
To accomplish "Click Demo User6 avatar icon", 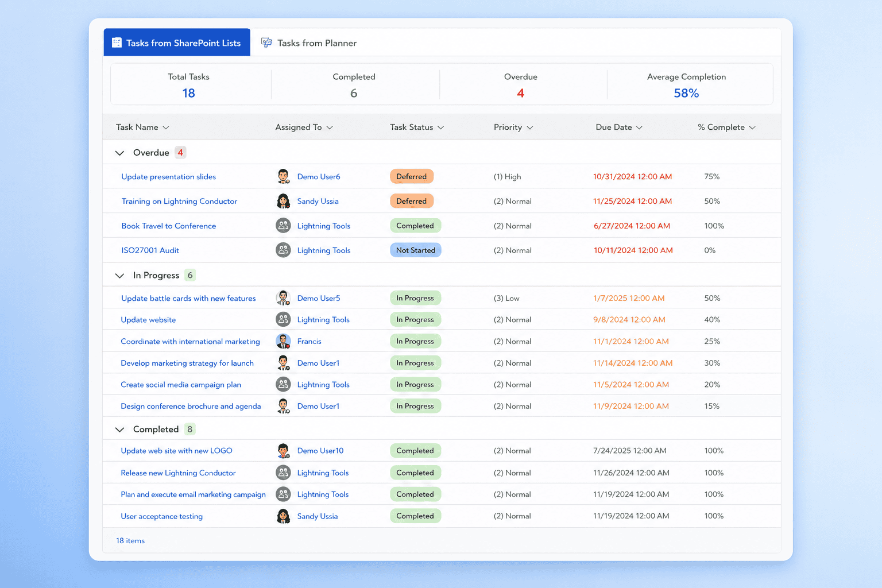I will tap(283, 176).
